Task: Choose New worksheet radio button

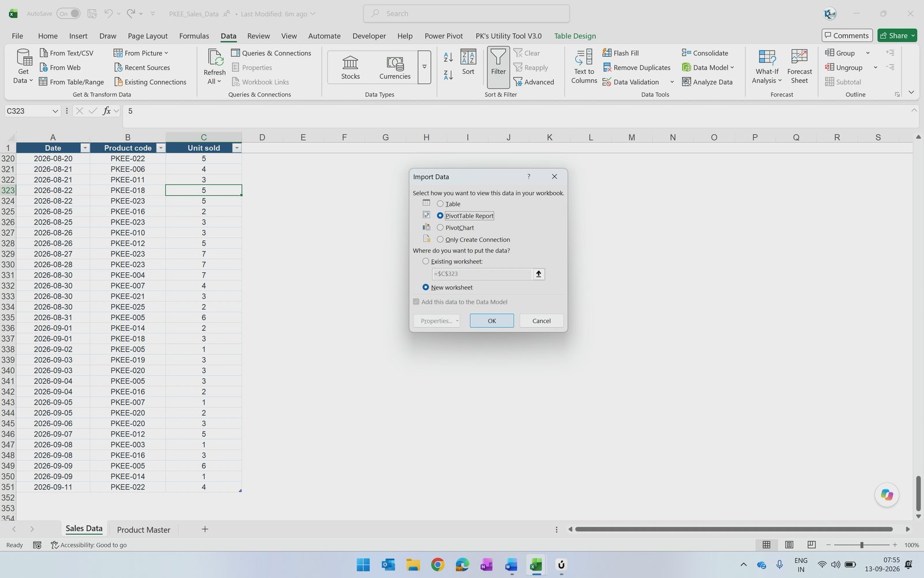Action: 426,287
